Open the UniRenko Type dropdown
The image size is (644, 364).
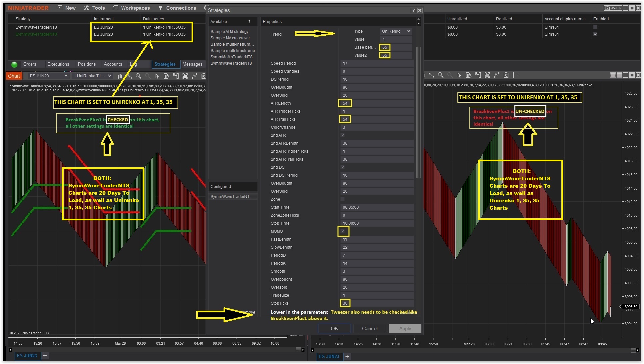tap(396, 31)
